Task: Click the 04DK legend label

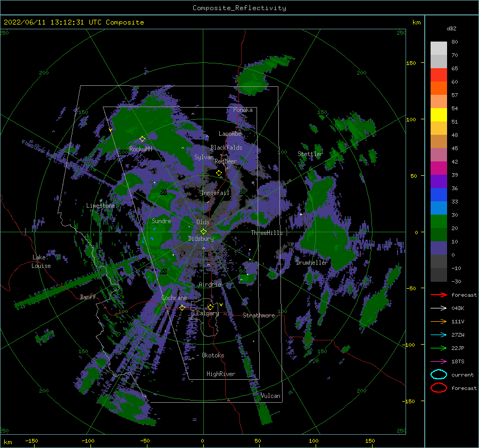Action: (x=458, y=308)
